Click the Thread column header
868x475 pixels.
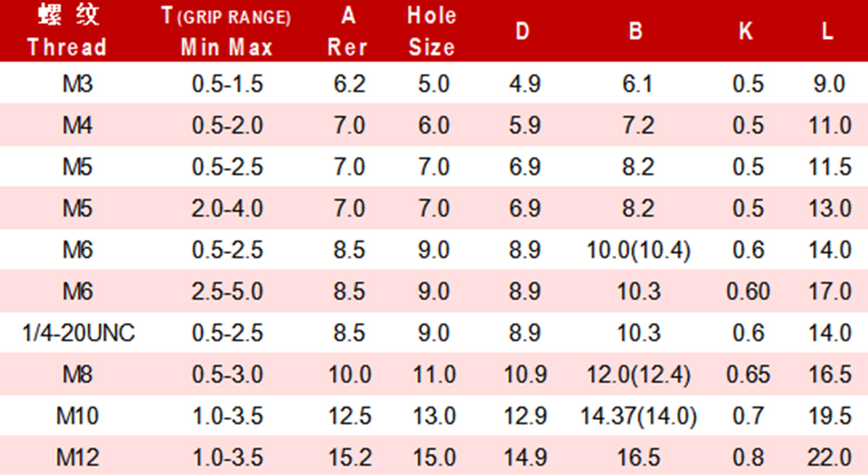click(67, 32)
